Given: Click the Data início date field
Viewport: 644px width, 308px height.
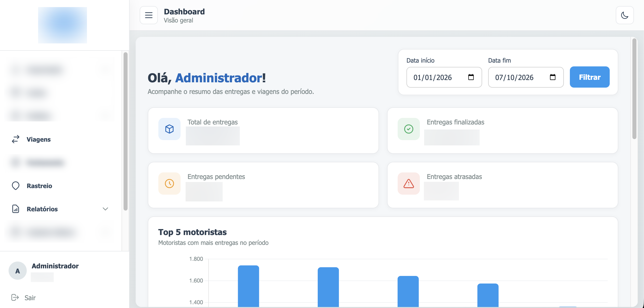Looking at the screenshot, I should tap(444, 77).
